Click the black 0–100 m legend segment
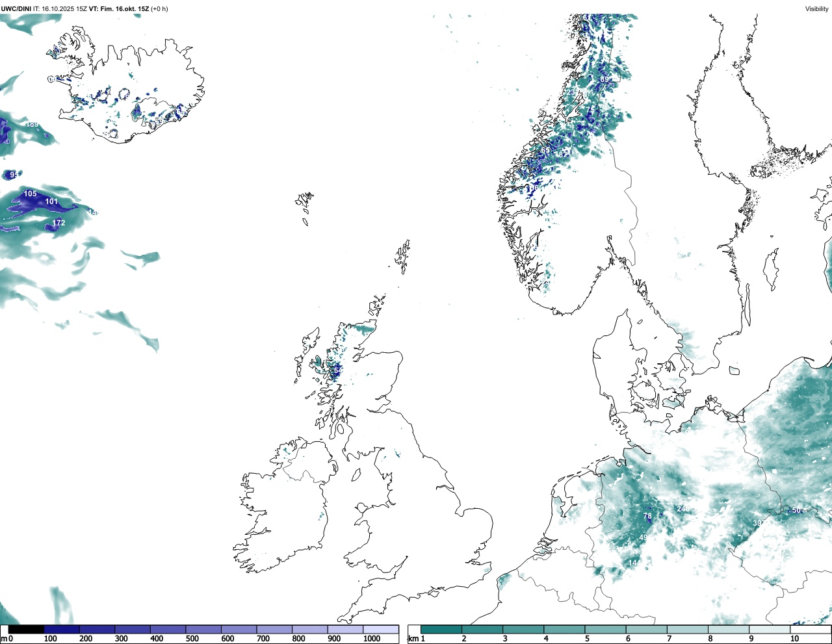Viewport: 832px width, 644px height. pos(27,629)
